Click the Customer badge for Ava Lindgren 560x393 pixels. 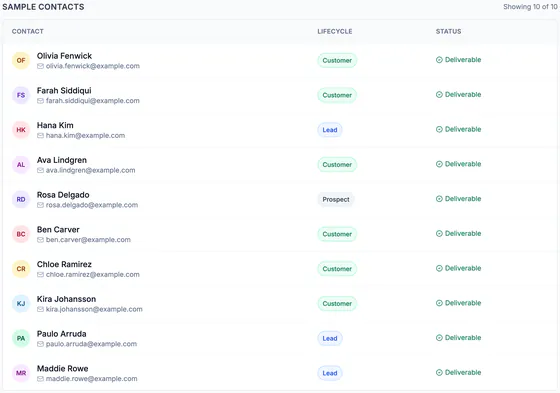[x=337, y=164]
